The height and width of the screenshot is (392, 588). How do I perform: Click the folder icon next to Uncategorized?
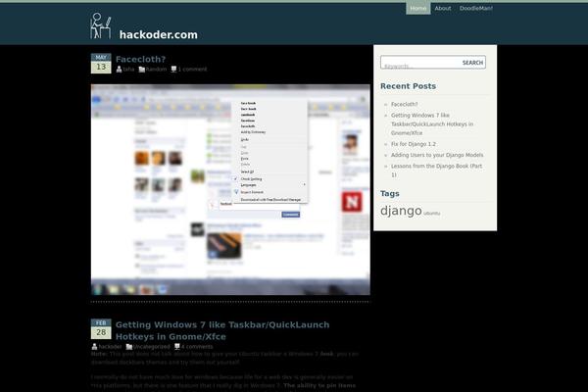pos(129,347)
